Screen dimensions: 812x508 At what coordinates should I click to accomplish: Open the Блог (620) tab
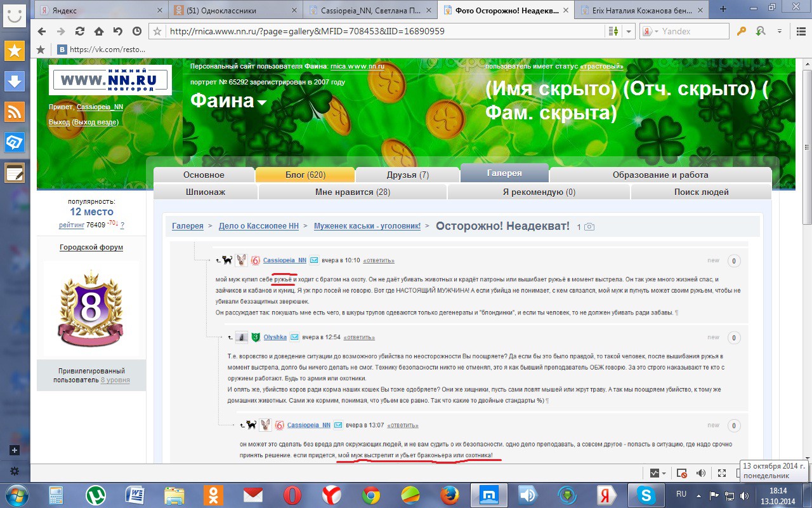pos(305,175)
